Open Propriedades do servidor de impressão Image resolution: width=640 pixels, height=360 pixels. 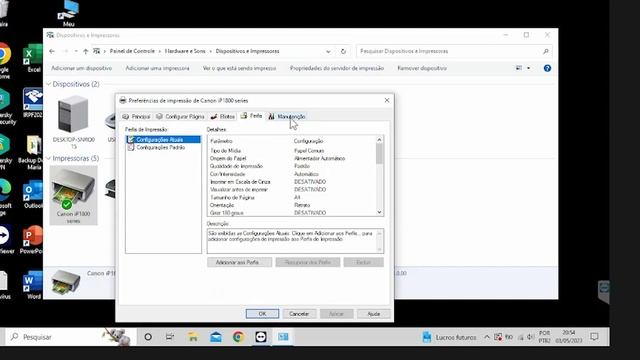click(337, 68)
